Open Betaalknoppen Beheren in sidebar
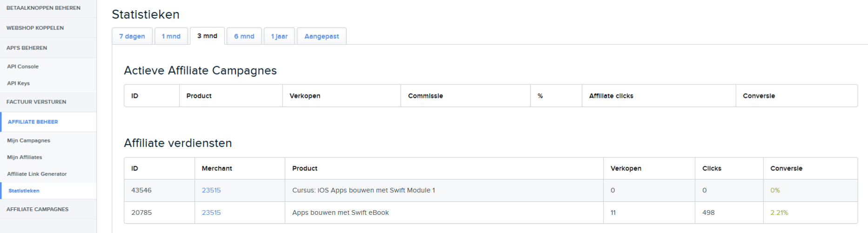Image resolution: width=868 pixels, height=233 pixels. click(x=48, y=8)
